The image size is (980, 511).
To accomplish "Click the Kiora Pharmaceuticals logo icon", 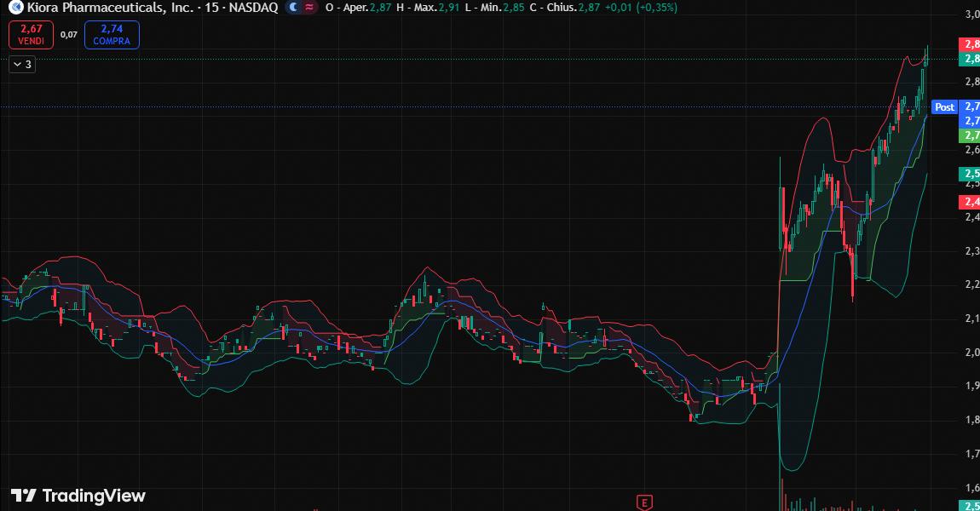I will point(16,8).
